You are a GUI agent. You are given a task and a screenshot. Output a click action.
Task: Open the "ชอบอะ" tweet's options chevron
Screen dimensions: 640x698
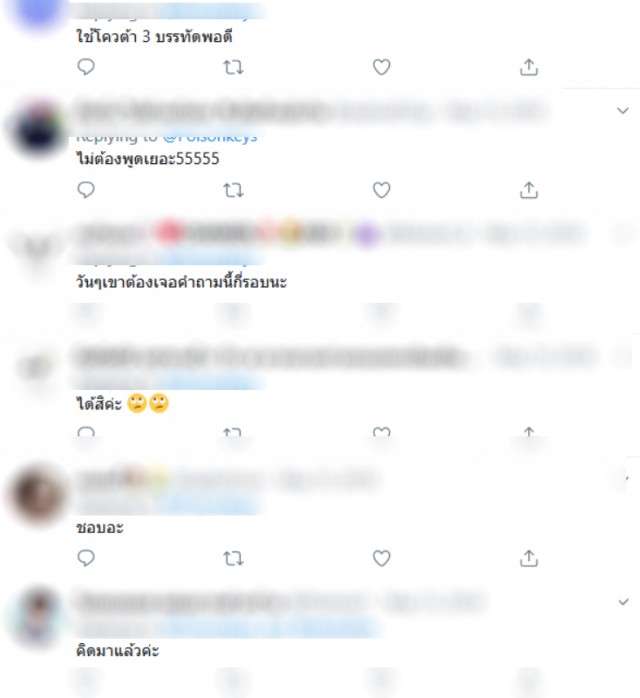[625, 479]
